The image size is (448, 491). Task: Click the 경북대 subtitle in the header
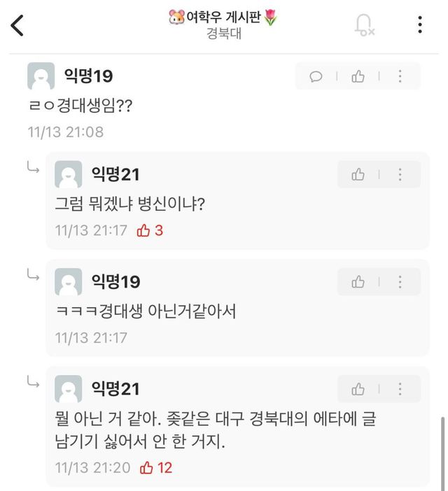(x=223, y=34)
